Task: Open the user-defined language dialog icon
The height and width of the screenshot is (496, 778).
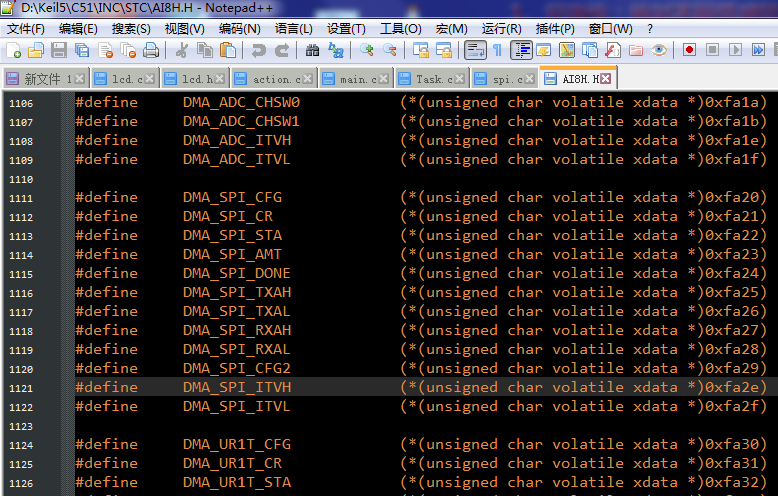Action: tap(544, 51)
